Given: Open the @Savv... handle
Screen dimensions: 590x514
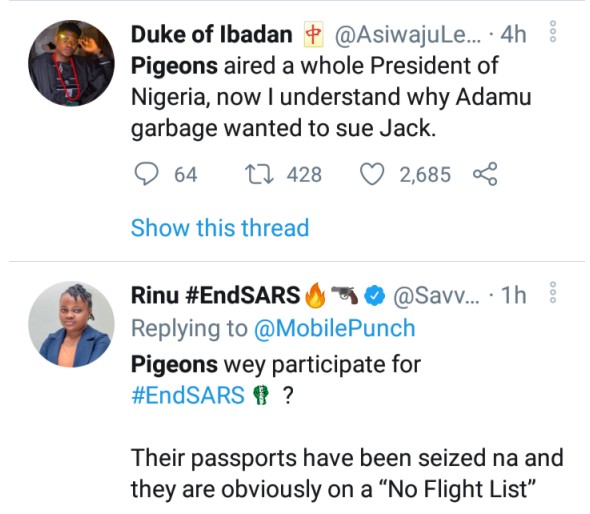Looking at the screenshot, I should click(x=436, y=296).
